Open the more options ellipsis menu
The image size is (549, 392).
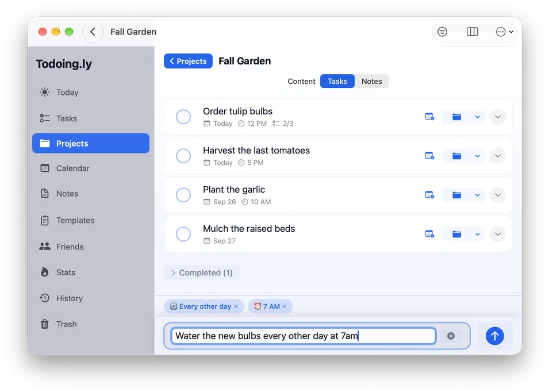click(505, 32)
